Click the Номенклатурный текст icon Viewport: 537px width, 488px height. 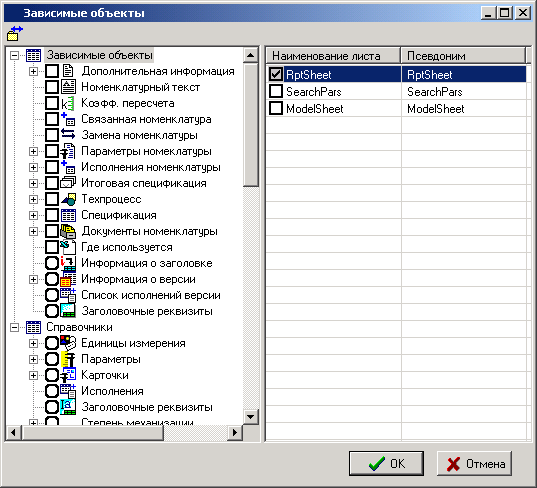pos(68,87)
